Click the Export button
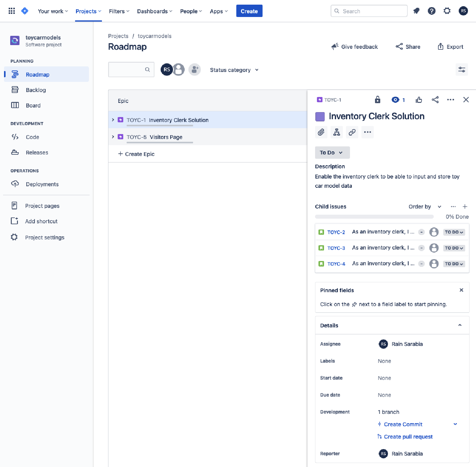 coord(450,47)
